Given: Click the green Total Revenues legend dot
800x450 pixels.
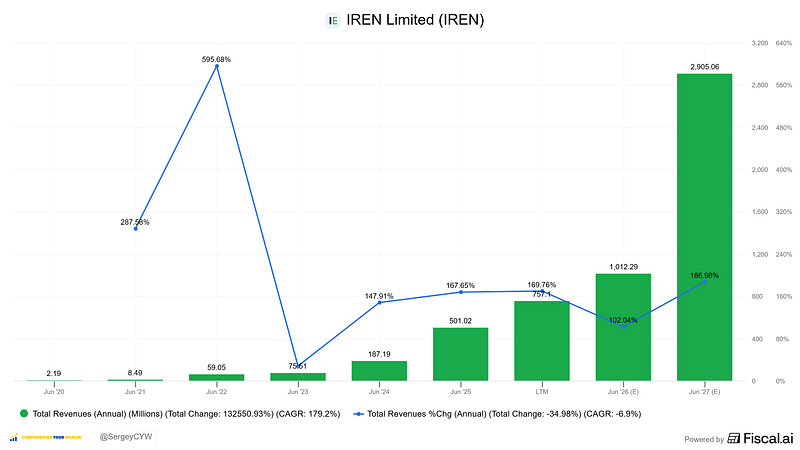Looking at the screenshot, I should [23, 413].
